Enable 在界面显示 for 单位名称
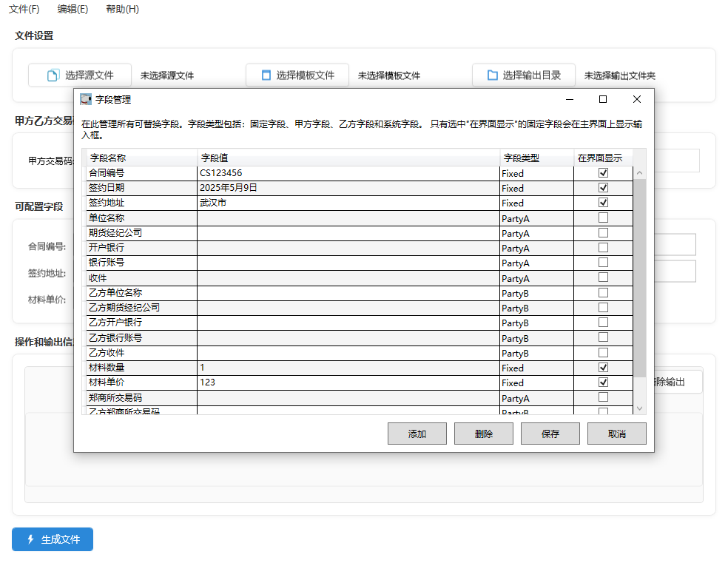 point(603,218)
